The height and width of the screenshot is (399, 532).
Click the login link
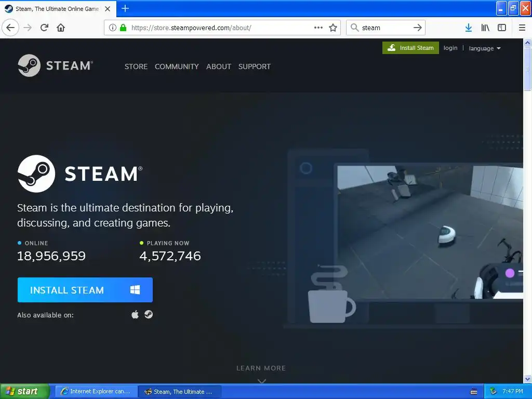(x=450, y=48)
